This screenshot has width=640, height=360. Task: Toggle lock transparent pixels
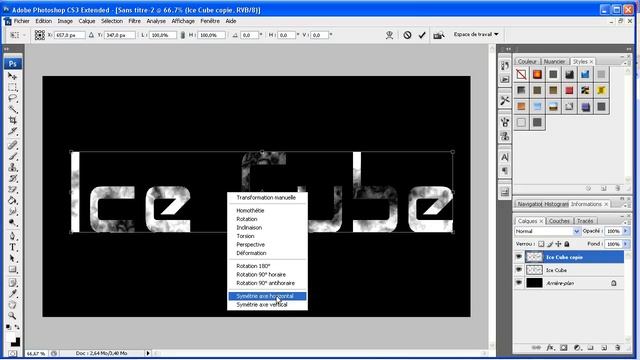coord(541,244)
